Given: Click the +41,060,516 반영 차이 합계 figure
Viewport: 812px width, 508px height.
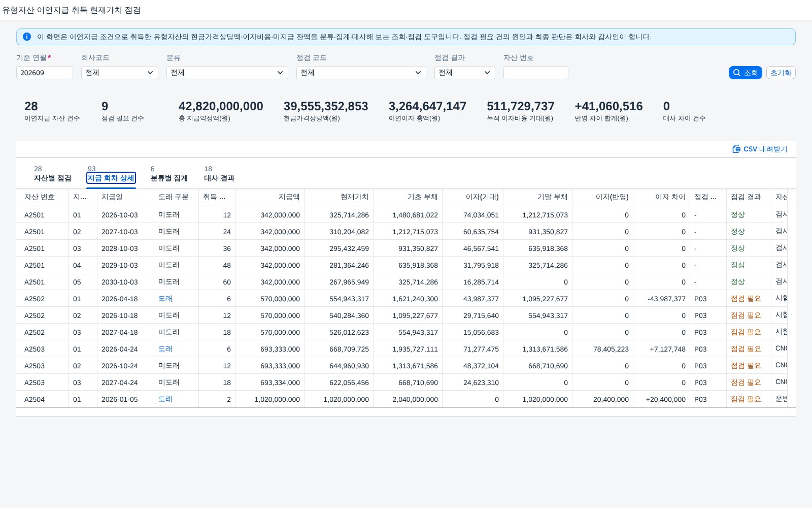Looking at the screenshot, I should [608, 106].
